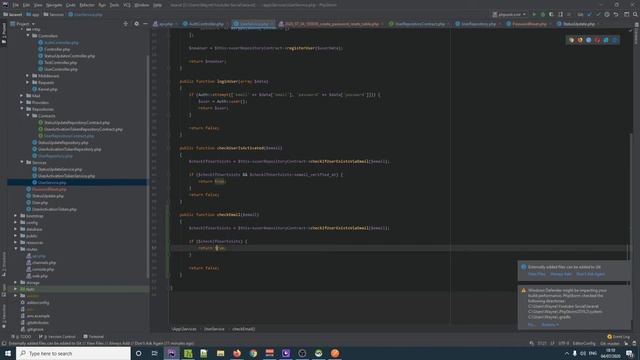Open file in Firefox browser icon
This screenshot has width=640, height=360.
tap(580, 40)
